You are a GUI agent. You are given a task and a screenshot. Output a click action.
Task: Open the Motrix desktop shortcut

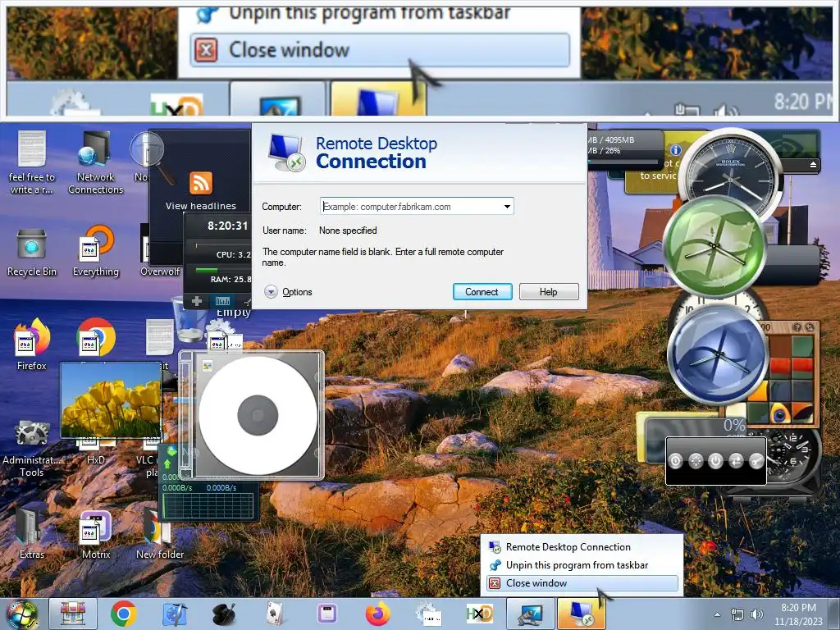tap(95, 535)
